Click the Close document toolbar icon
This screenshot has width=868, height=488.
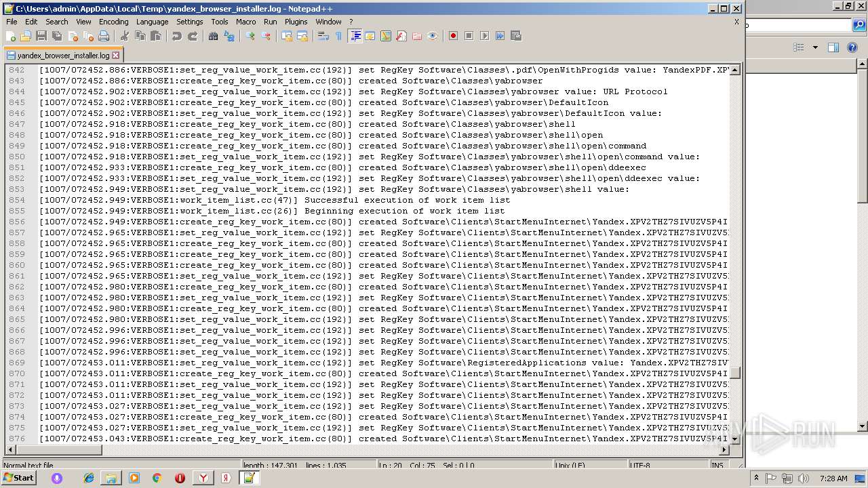point(73,36)
